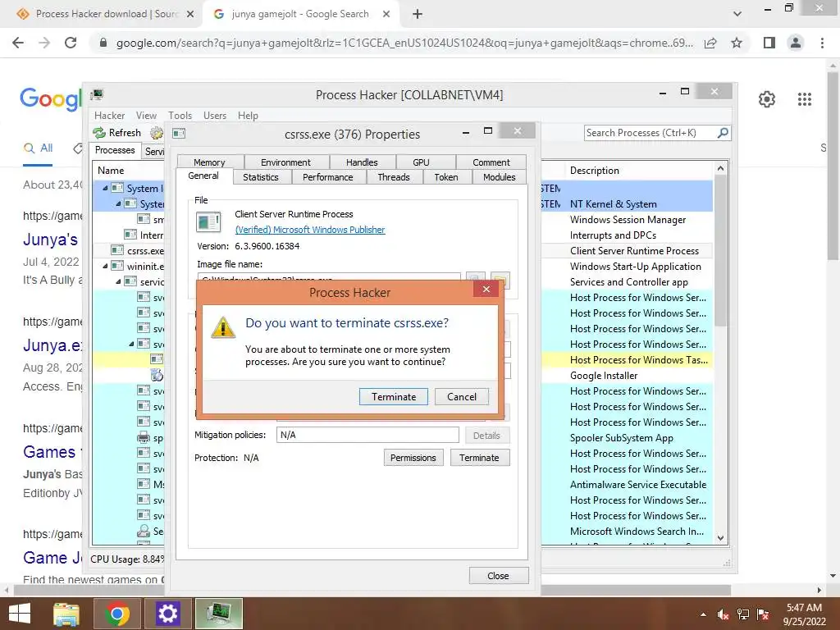Open the Comment tab
The width and height of the screenshot is (840, 630).
pyautogui.click(x=491, y=162)
